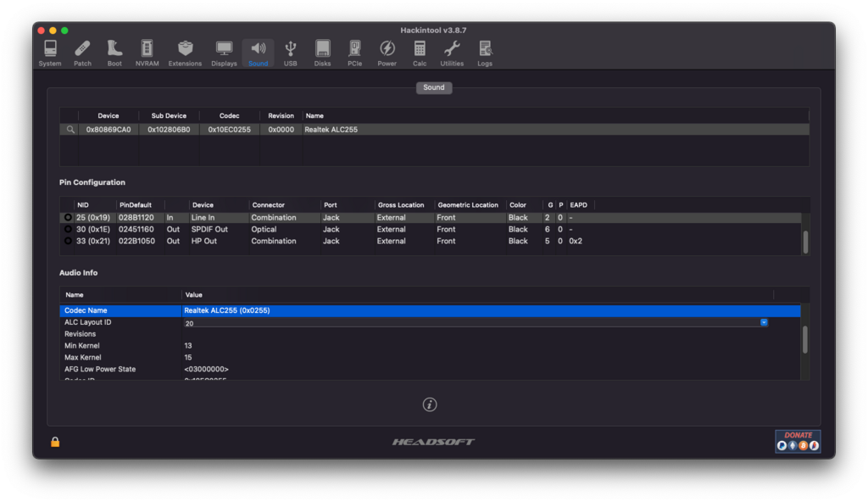868x502 pixels.
Task: Click the 0x2 EAPD value
Action: [x=576, y=241]
